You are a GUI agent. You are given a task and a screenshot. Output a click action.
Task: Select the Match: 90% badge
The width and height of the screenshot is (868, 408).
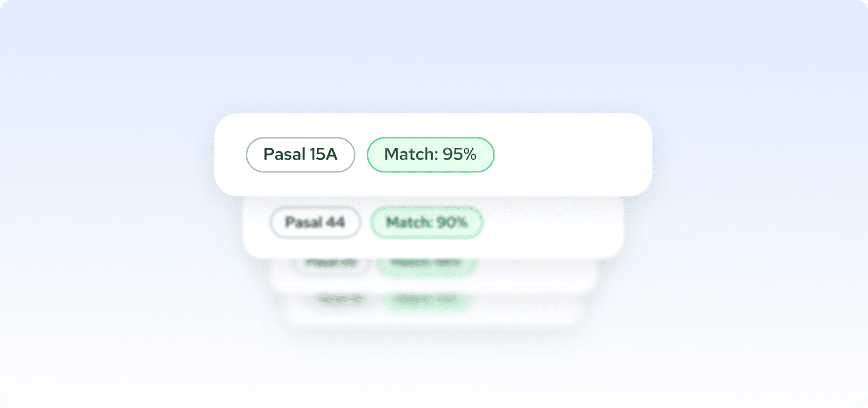[426, 222]
